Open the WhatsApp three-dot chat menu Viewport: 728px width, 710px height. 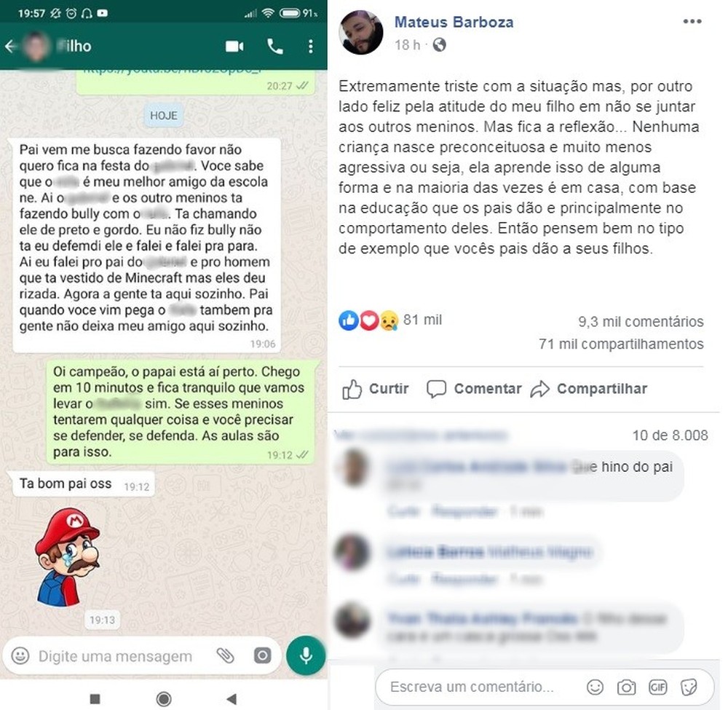[x=311, y=47]
